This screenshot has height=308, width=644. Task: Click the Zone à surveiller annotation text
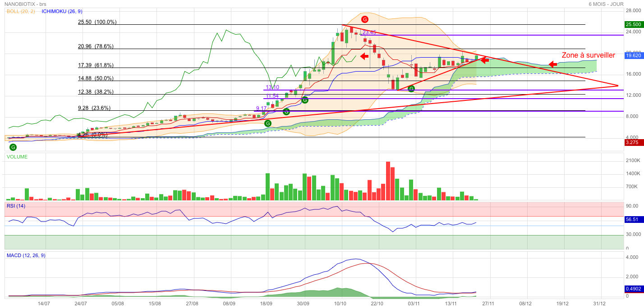tap(588, 55)
